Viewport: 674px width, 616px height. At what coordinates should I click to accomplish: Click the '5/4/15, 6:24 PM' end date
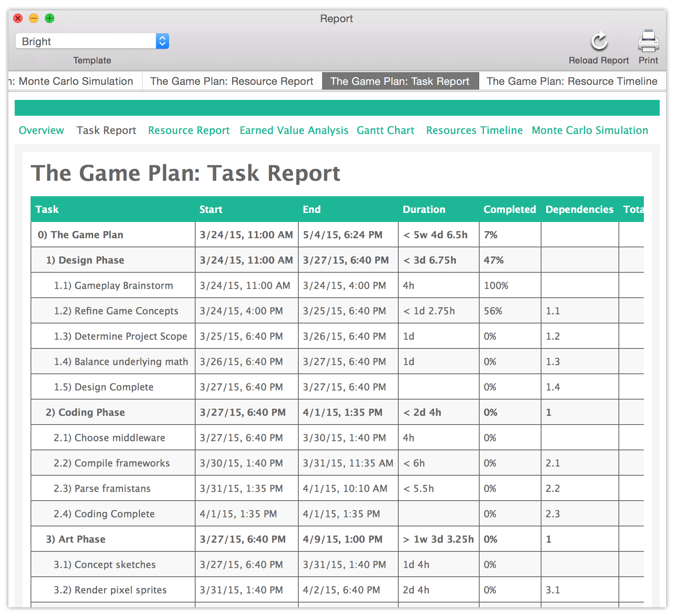[x=343, y=235]
